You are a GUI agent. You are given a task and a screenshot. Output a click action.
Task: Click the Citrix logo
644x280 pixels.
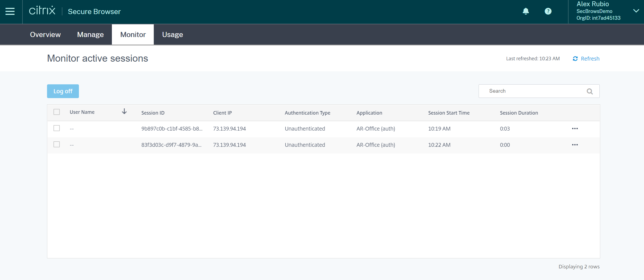tap(42, 11)
